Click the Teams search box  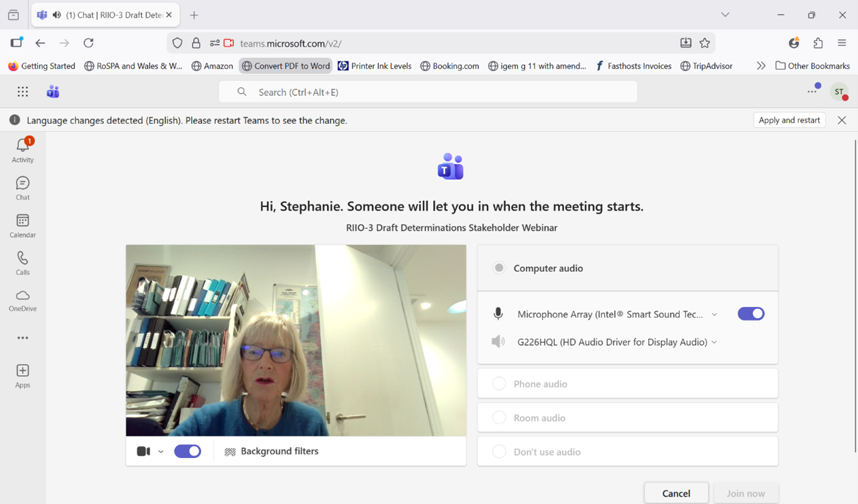click(428, 92)
